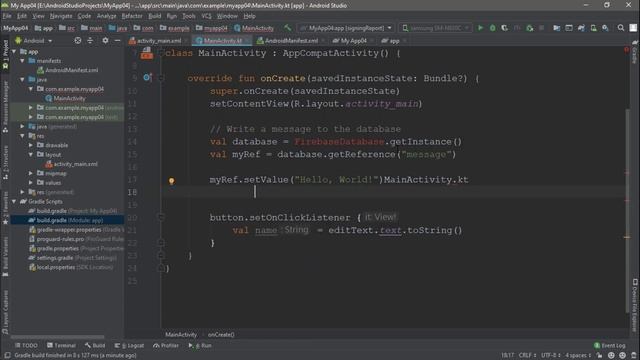The height and width of the screenshot is (360, 640).
Task: Open the File menu
Action: 7,16
